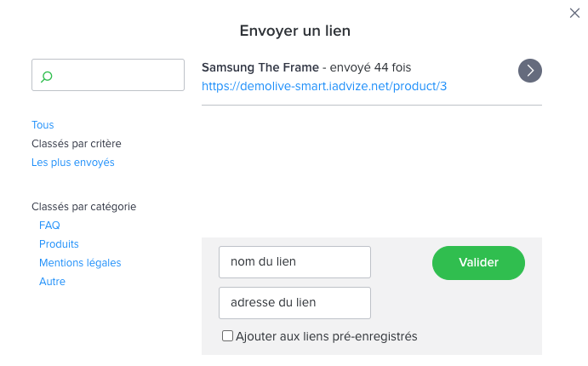Viewport: 588px width, 366px height.
Task: Click into the nom du lien field
Action: click(x=294, y=262)
